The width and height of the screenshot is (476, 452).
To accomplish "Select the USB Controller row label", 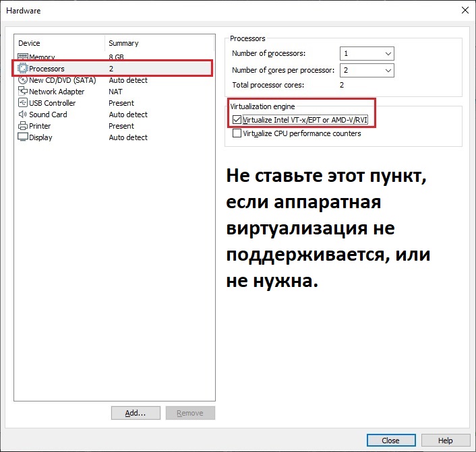I will point(52,103).
